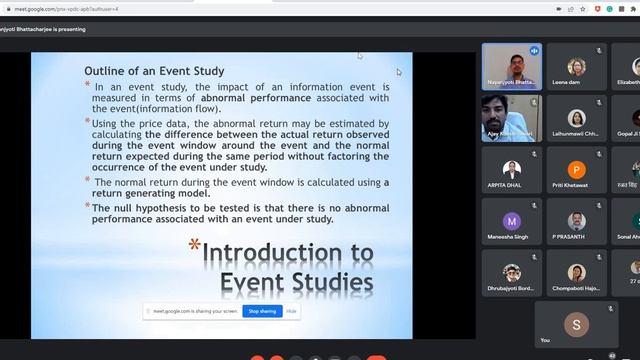The width and height of the screenshot is (640, 360).
Task: Click the name label "Maneesha Singh"
Action: (x=508, y=236)
